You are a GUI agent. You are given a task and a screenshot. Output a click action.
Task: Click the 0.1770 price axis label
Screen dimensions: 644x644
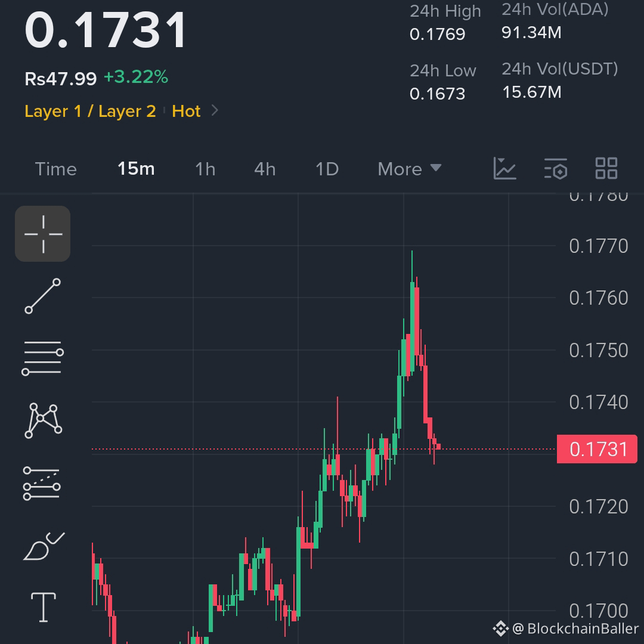(599, 246)
